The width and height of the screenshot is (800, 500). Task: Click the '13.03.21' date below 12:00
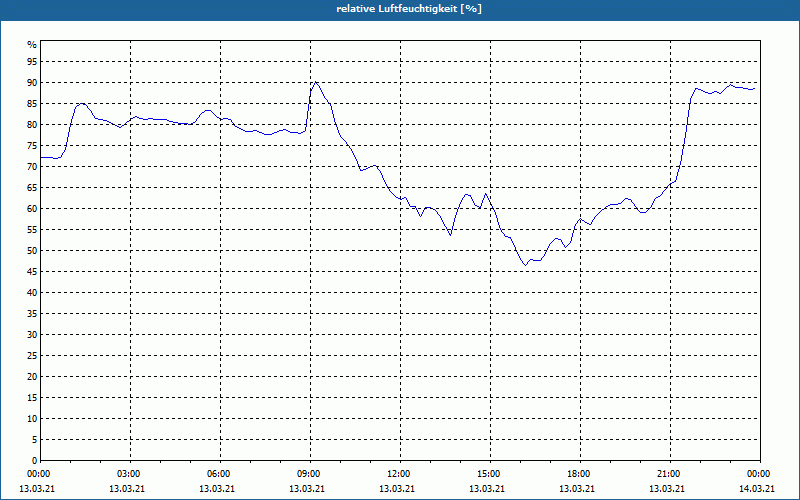tap(397, 488)
